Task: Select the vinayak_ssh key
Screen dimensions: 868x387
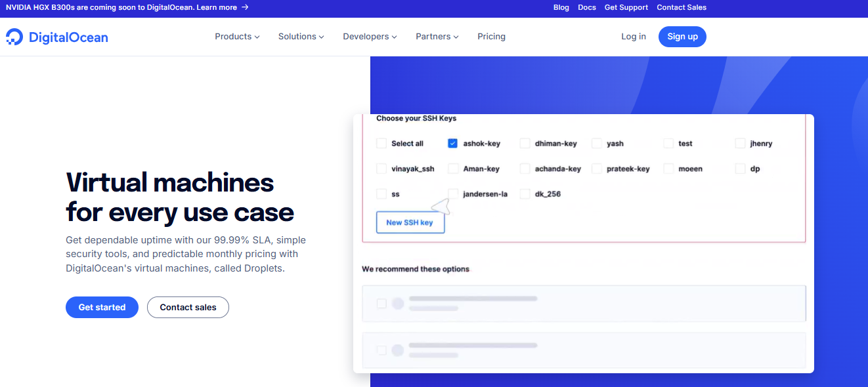Action: [381, 169]
